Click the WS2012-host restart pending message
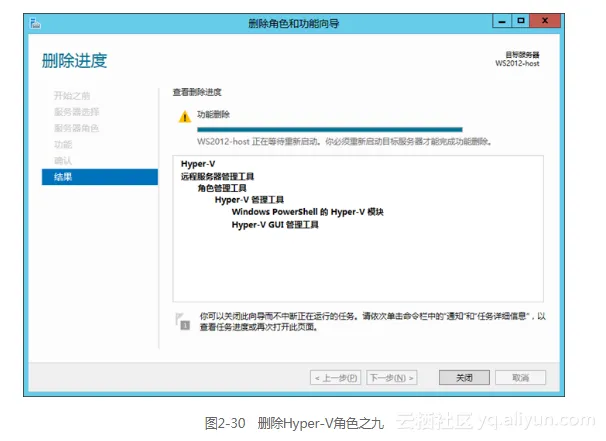Image resolution: width=606 pixels, height=441 pixels. [x=344, y=141]
